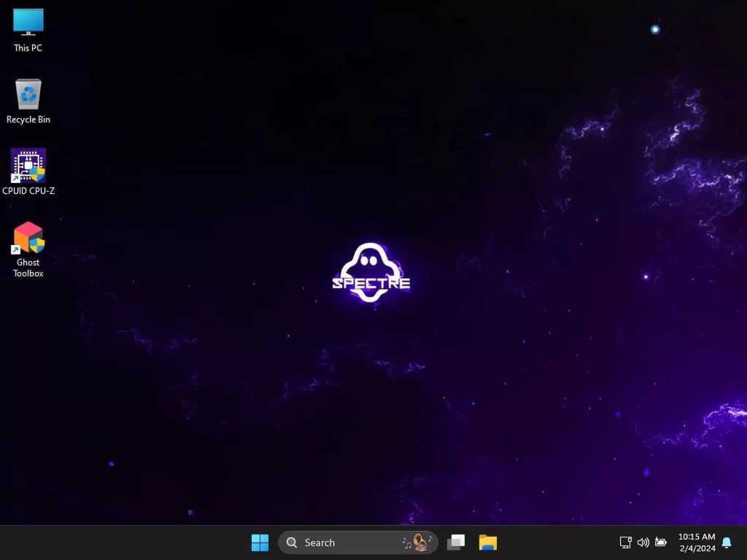This screenshot has width=747, height=560.
Task: Open Task View from the taskbar
Action: [456, 542]
